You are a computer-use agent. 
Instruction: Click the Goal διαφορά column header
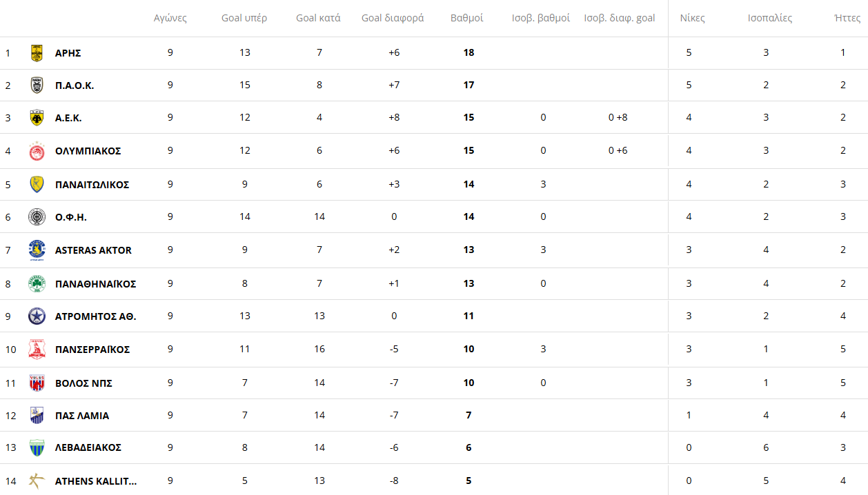coord(393,18)
